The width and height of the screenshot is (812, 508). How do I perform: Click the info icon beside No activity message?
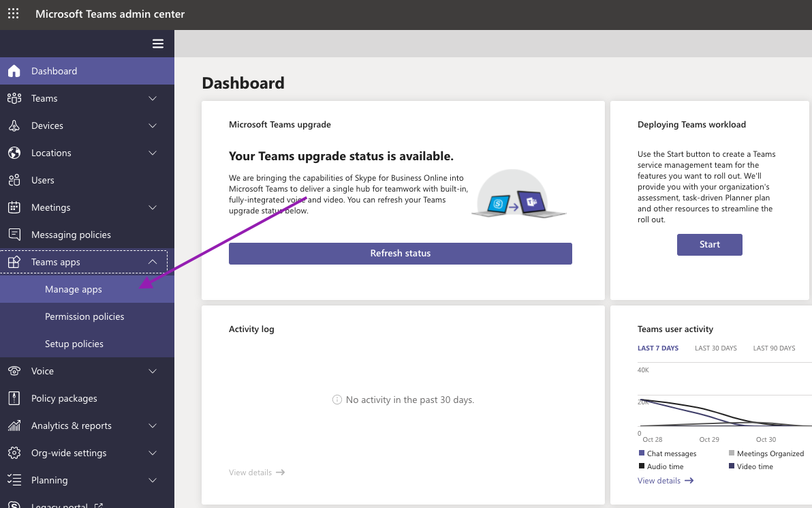coord(337,400)
